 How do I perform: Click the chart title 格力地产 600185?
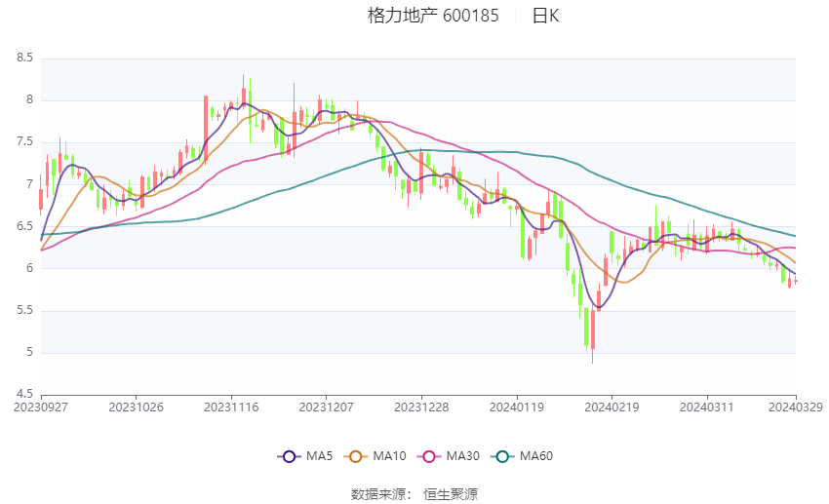pyautogui.click(x=433, y=16)
